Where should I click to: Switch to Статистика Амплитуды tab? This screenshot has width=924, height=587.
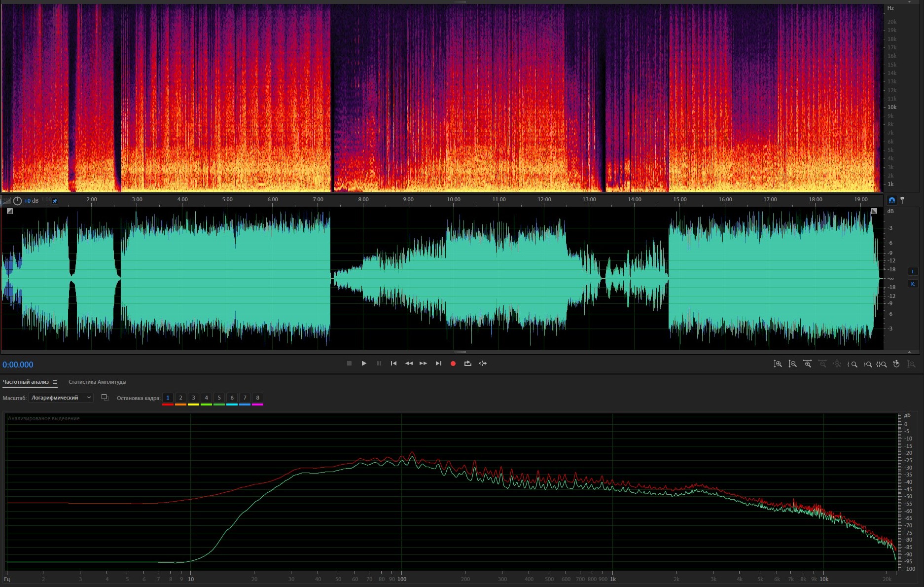[x=97, y=382]
